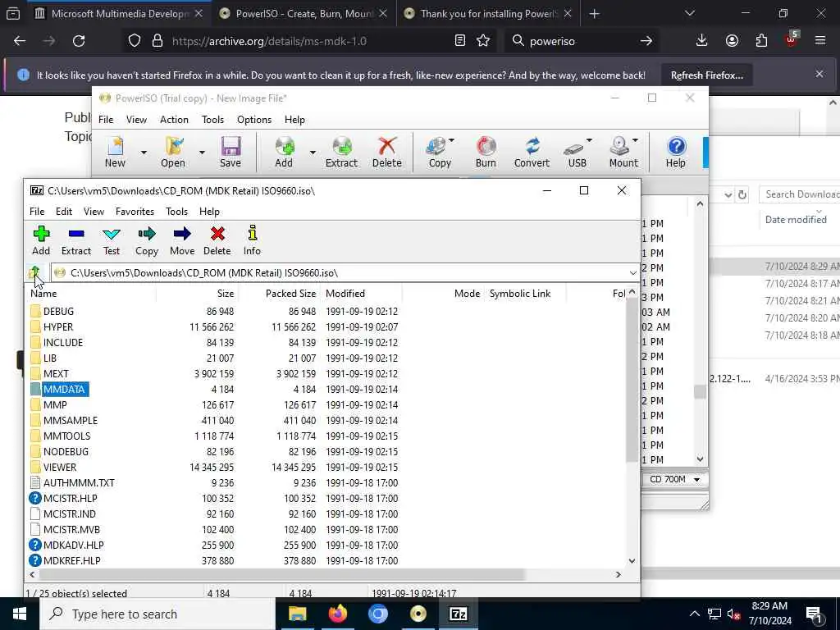The height and width of the screenshot is (630, 840).
Task: Go up one folder level in 7-Zip
Action: [x=34, y=272]
